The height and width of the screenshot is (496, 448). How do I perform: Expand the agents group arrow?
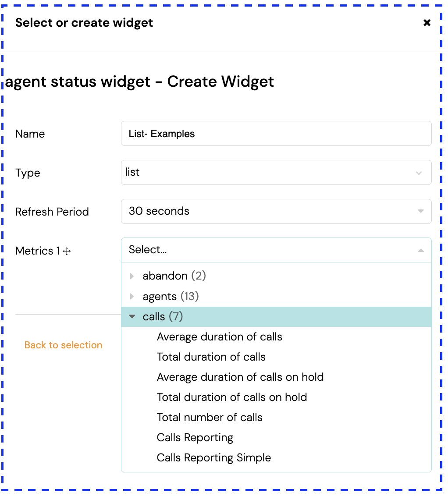pos(132,297)
